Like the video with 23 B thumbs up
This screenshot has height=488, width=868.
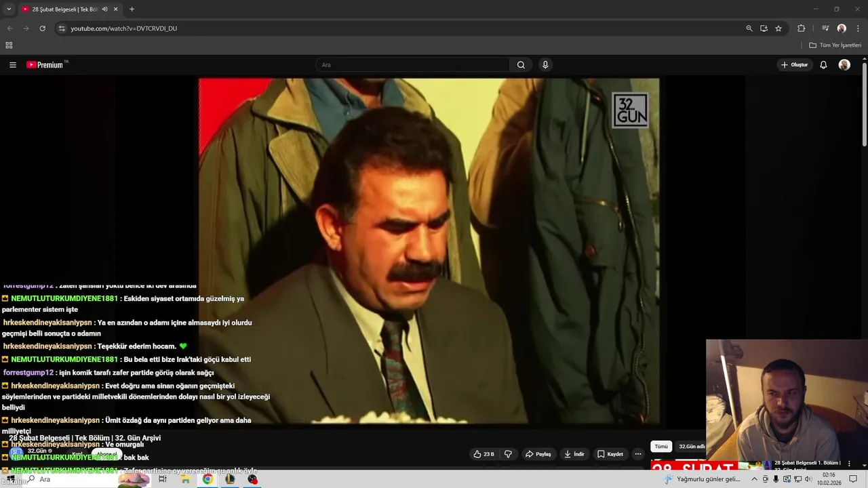tap(484, 454)
